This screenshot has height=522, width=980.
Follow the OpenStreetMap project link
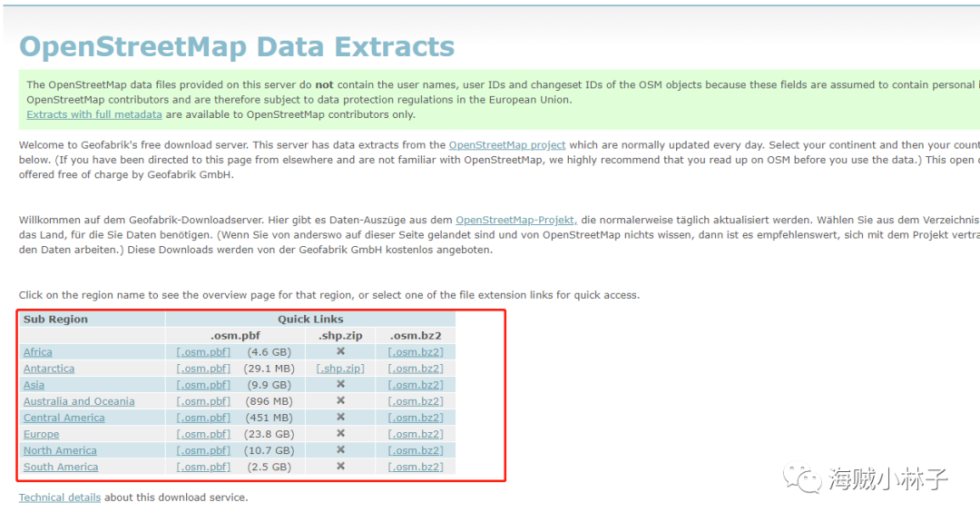tap(507, 144)
